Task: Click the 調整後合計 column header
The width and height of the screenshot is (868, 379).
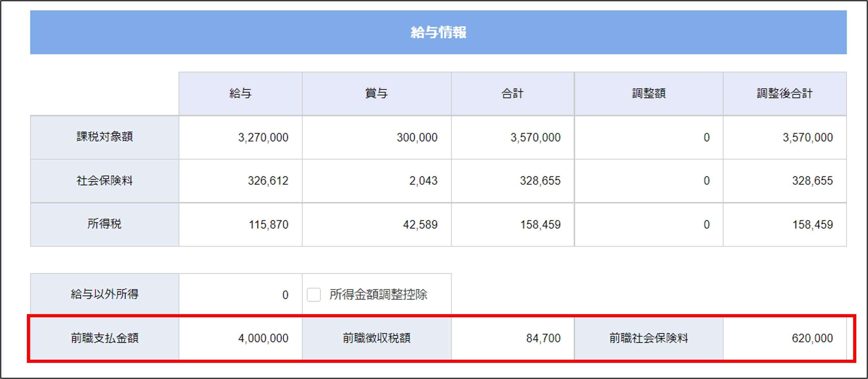Action: coord(784,93)
